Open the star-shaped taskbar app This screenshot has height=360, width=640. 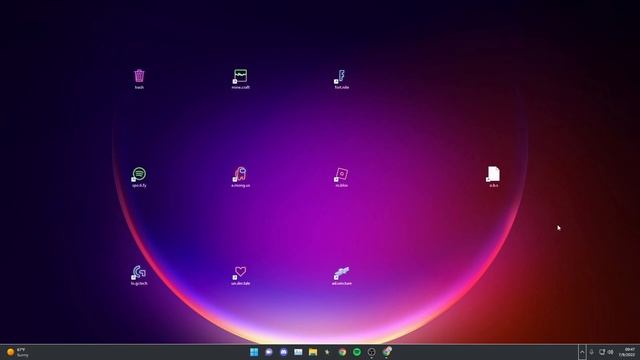click(x=327, y=352)
